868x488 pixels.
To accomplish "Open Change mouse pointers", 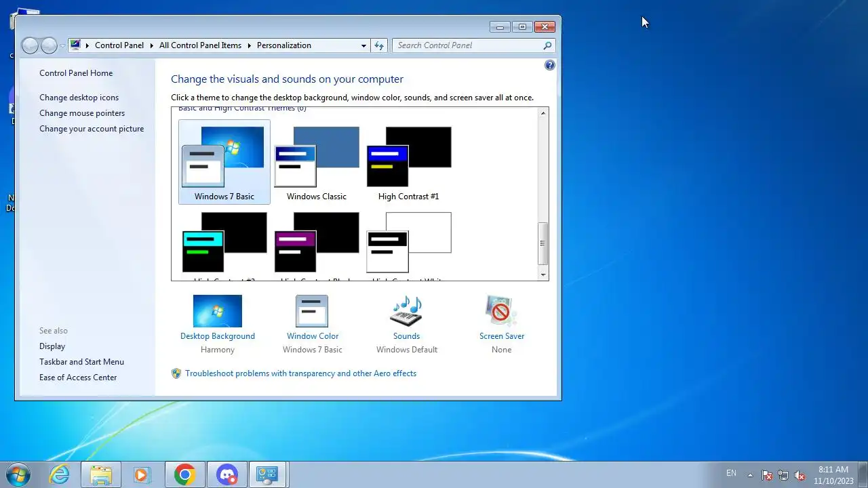I will [82, 113].
